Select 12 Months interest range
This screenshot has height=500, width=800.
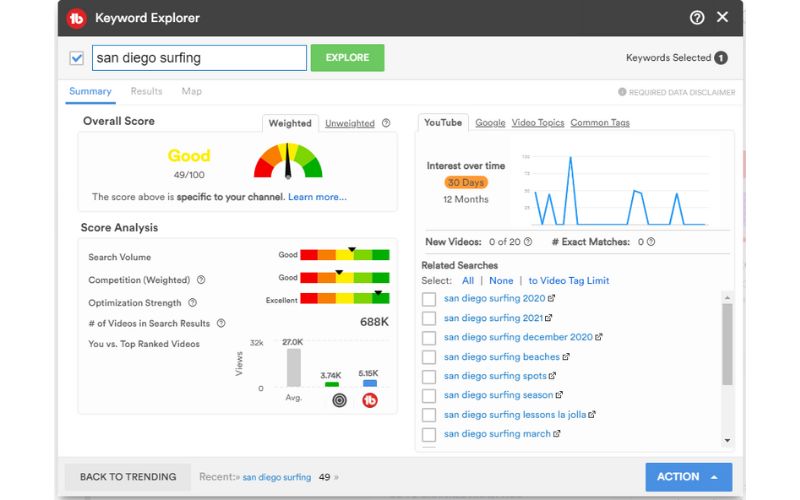465,199
